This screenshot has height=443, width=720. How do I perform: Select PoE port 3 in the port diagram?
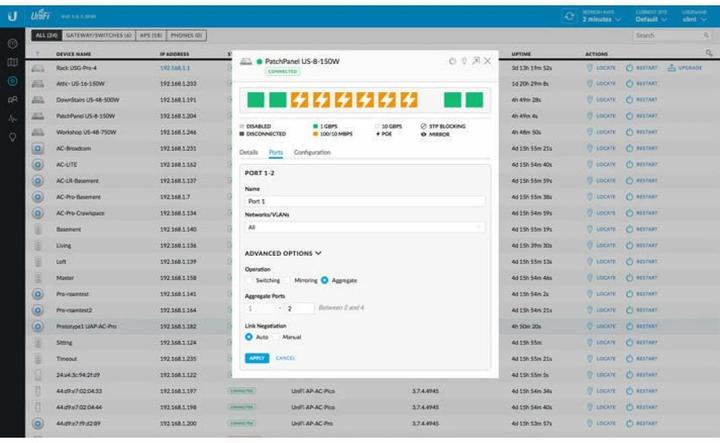(299, 100)
